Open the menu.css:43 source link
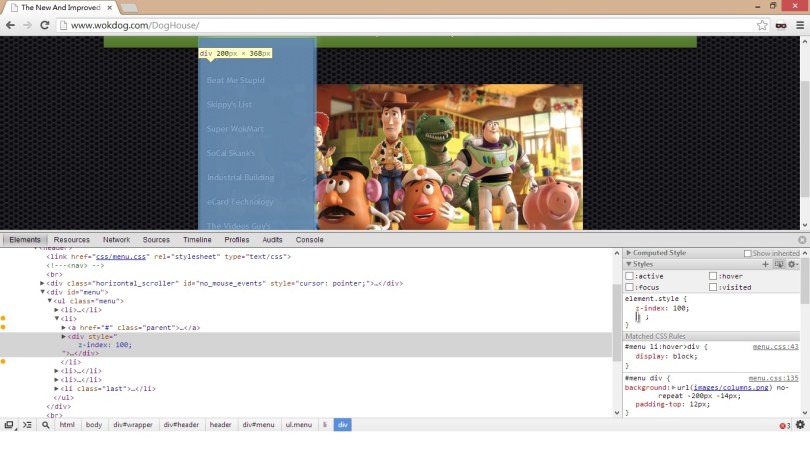Viewport: 810px width, 455px height. click(x=775, y=347)
